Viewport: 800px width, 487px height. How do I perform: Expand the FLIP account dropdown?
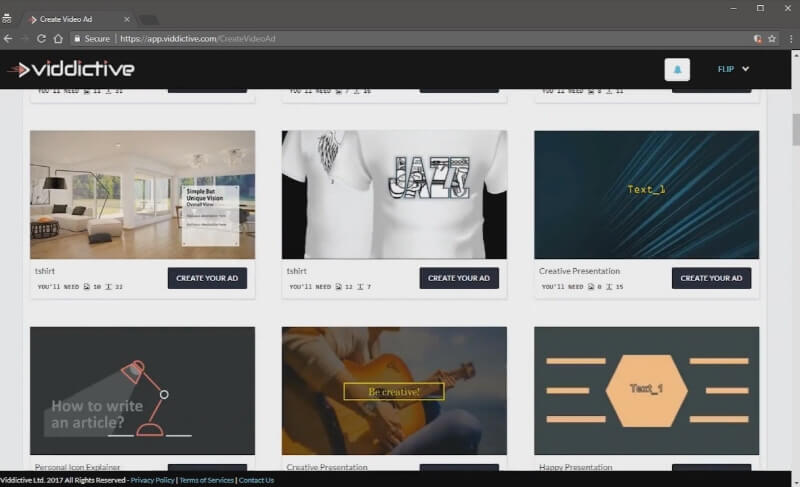733,69
